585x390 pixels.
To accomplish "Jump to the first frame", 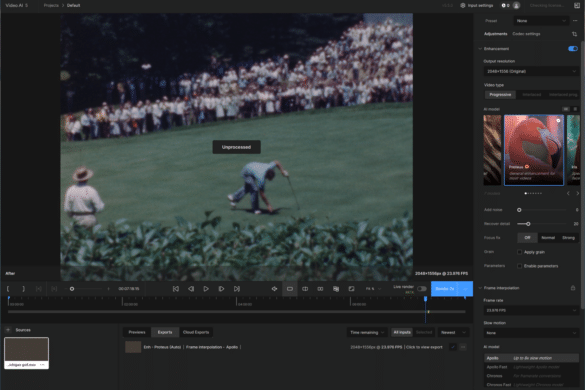I will point(175,289).
